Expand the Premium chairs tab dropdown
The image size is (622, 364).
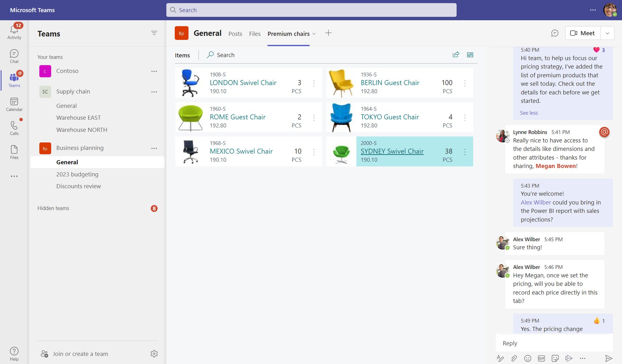click(314, 34)
